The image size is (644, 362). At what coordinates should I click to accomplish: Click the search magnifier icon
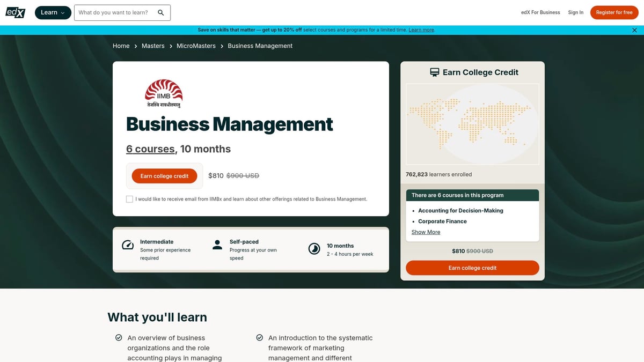click(x=161, y=13)
